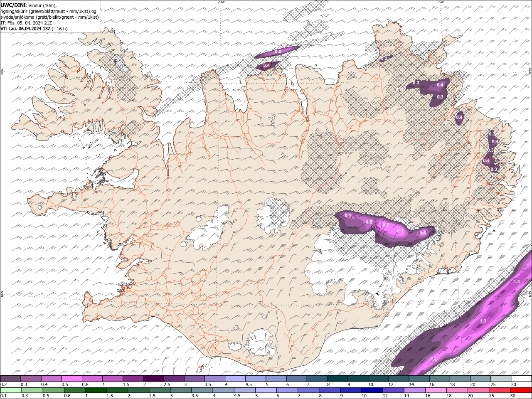Select the upper legend swatch labeled 7
Image resolution: width=532 pixels, height=399 pixels.
[x=317, y=379]
